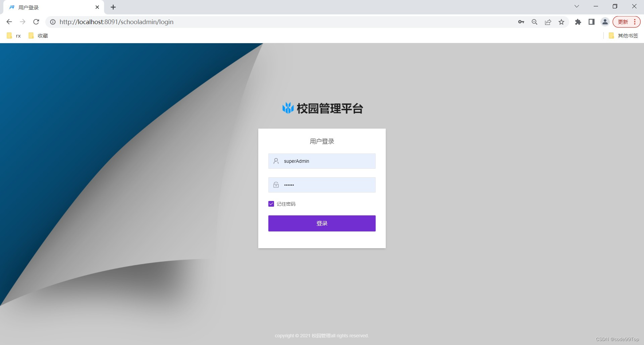
Task: Click the site info icon in address bar
Action: 53,22
